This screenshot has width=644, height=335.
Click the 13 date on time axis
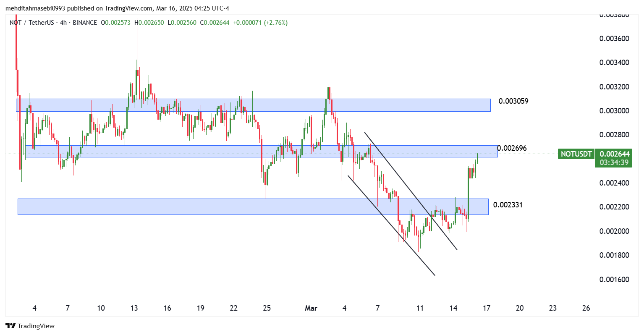click(x=134, y=308)
